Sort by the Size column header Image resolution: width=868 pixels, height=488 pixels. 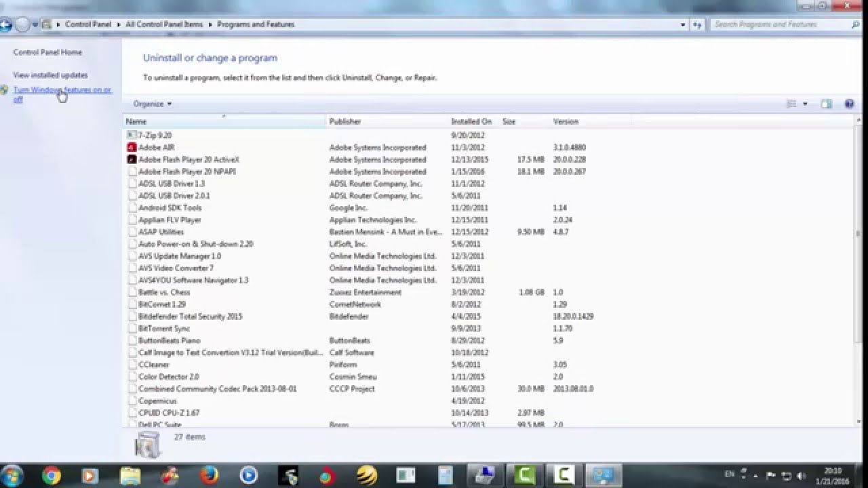(x=524, y=121)
